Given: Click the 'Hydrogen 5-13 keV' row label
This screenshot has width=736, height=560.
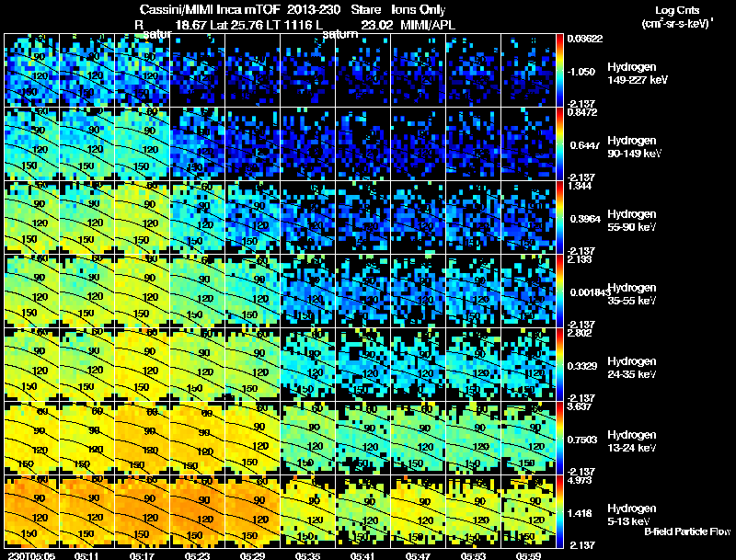Looking at the screenshot, I should pyautogui.click(x=632, y=515).
